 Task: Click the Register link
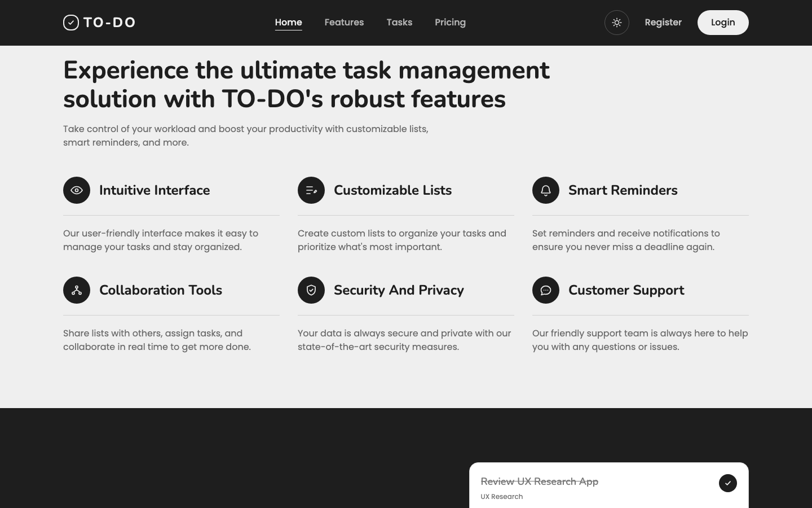[663, 23]
